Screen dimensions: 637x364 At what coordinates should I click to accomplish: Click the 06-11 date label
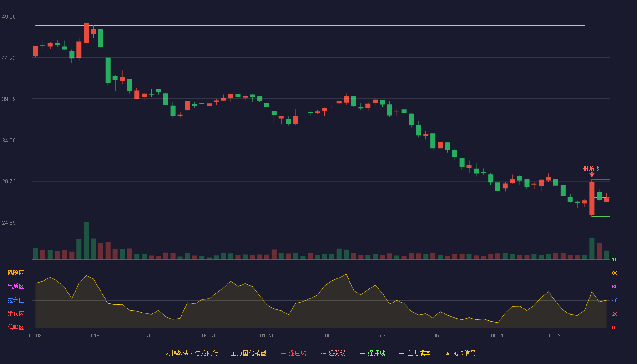pos(497,335)
